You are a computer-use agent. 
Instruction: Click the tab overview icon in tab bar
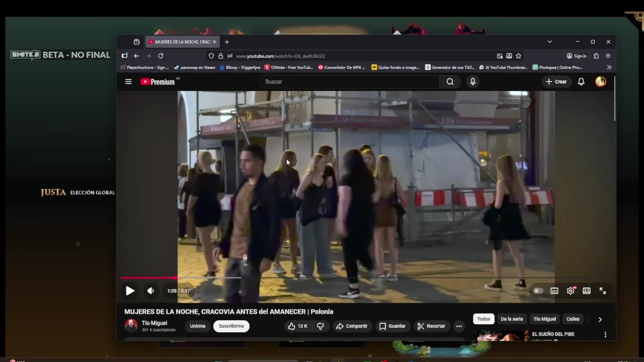(x=136, y=42)
